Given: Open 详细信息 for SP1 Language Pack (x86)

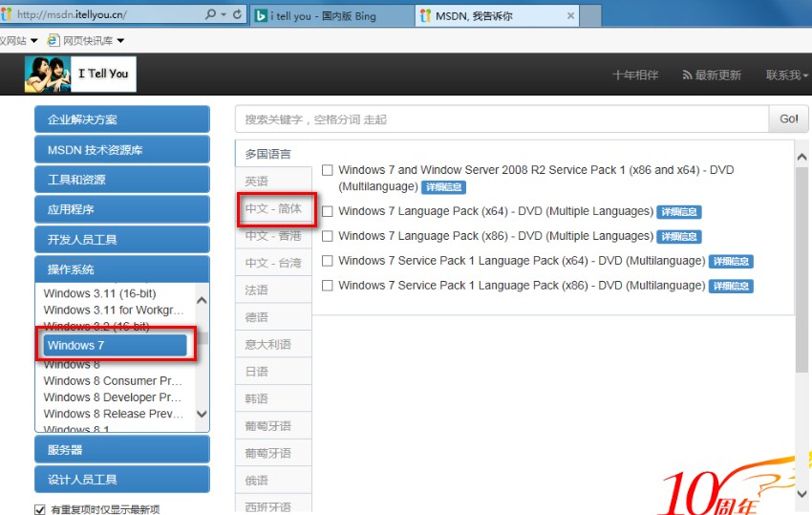Looking at the screenshot, I should tap(731, 286).
